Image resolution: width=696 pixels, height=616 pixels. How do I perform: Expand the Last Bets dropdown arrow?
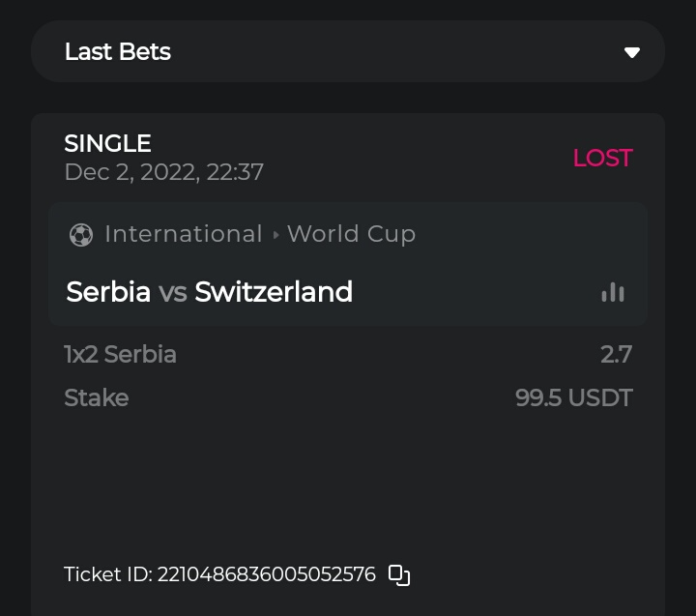pos(632,52)
